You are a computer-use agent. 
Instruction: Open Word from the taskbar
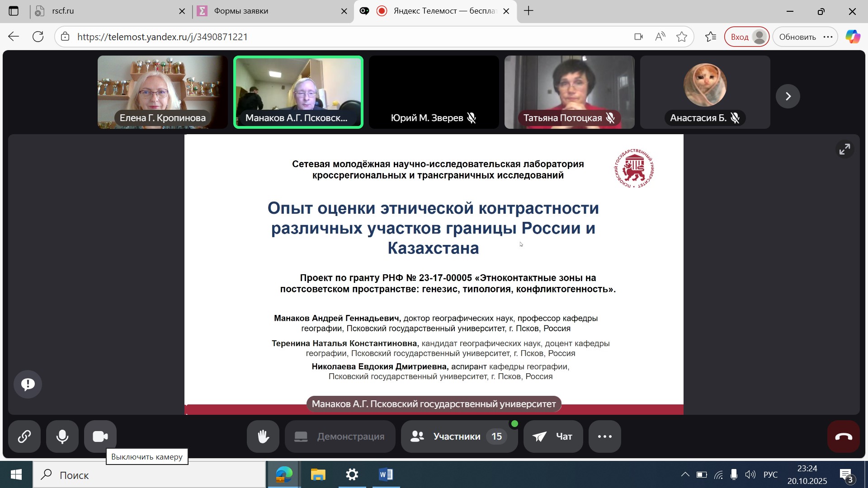(386, 475)
